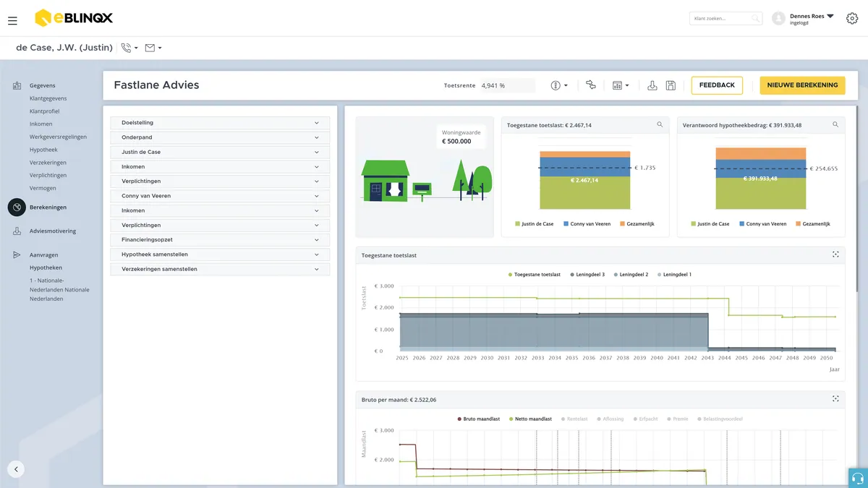This screenshot has width=868, height=488.
Task: Click the download icon in toolbar
Action: (652, 85)
